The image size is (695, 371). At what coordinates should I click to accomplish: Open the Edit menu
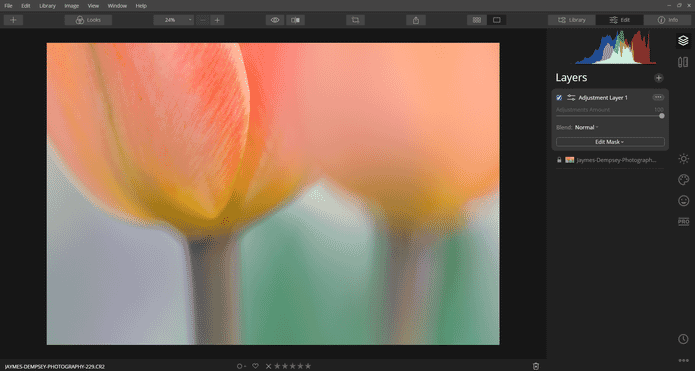(x=26, y=6)
